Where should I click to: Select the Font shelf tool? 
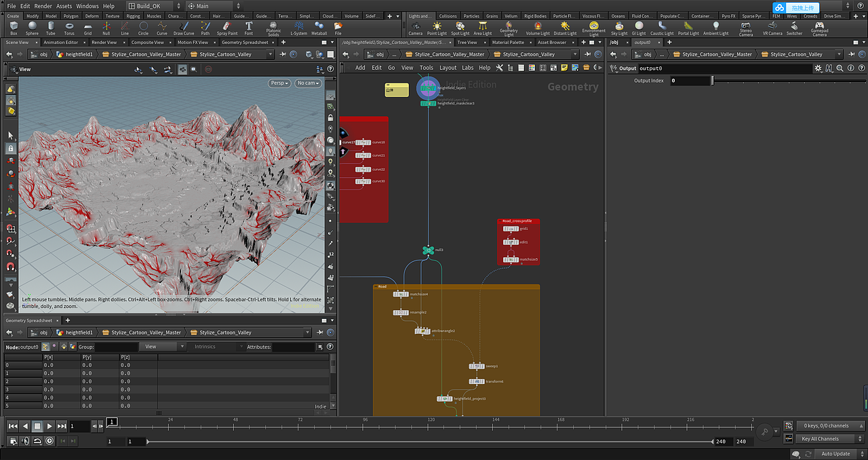pyautogui.click(x=249, y=28)
